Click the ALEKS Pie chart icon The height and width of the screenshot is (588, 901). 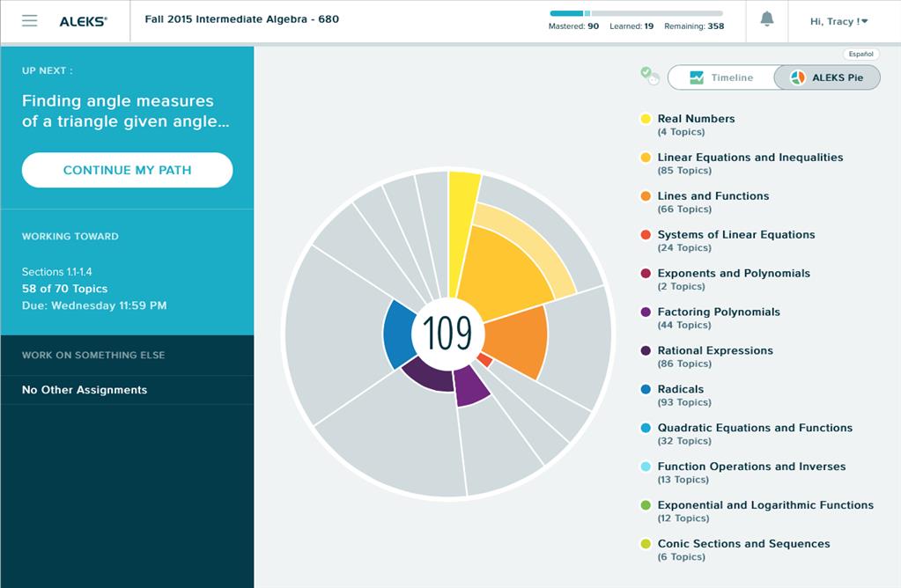point(797,77)
